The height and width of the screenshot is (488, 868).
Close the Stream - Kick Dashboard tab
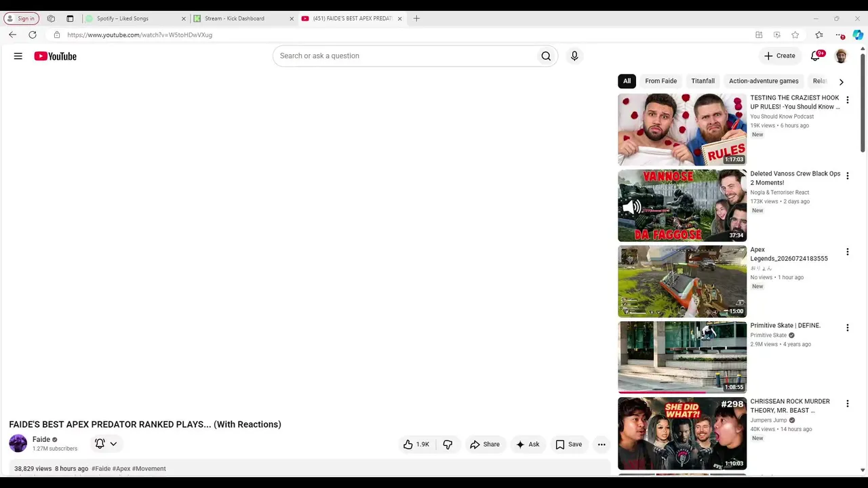[x=292, y=19]
